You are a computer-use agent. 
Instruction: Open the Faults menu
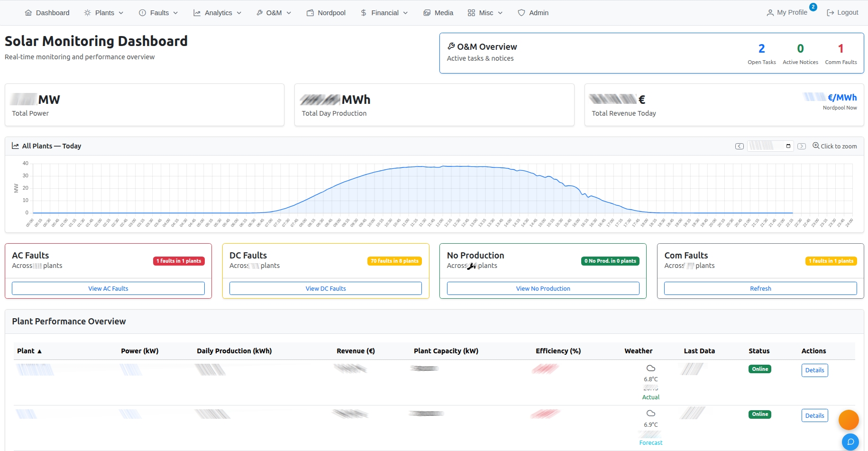[x=158, y=13]
